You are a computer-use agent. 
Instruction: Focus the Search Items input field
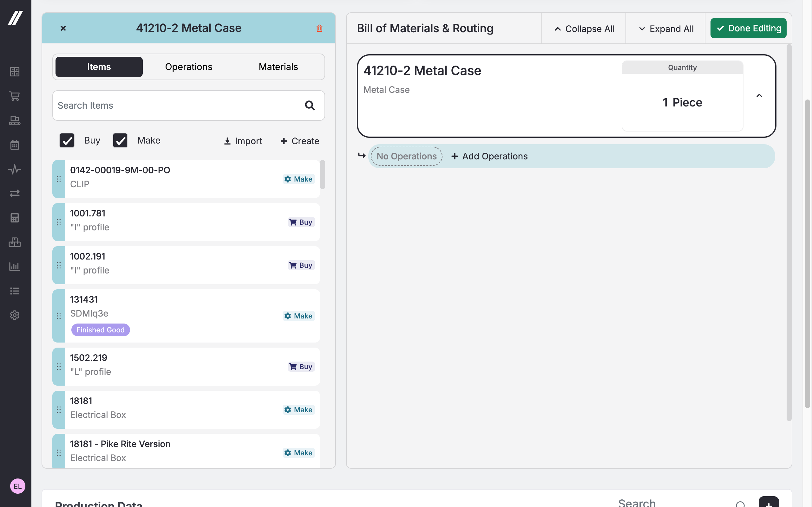pyautogui.click(x=174, y=106)
